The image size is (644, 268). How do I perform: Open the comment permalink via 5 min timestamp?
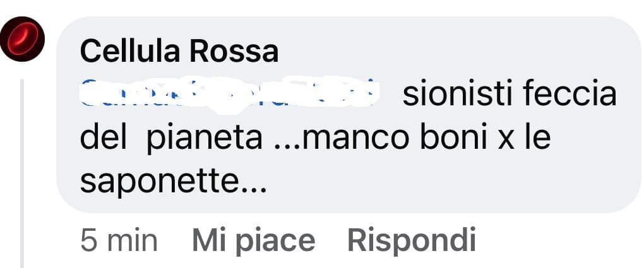(x=119, y=240)
